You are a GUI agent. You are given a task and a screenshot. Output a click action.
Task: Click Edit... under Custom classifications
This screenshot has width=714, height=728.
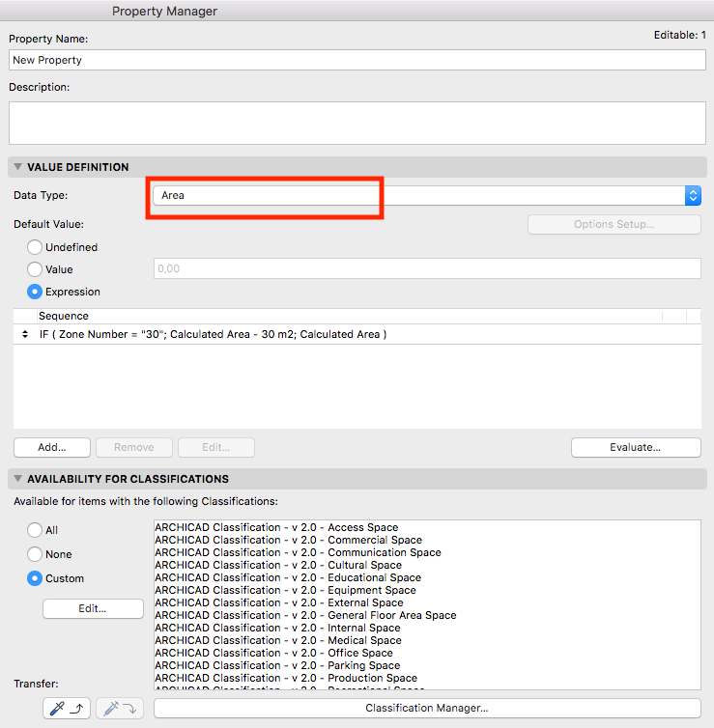click(x=93, y=608)
